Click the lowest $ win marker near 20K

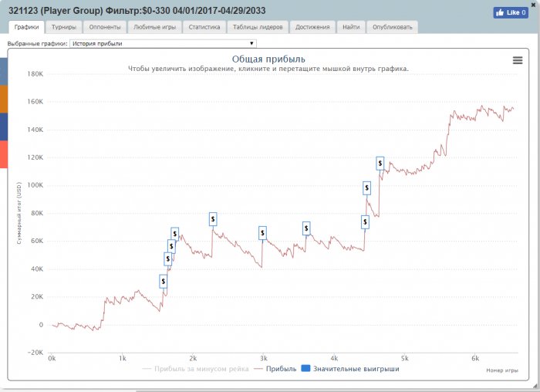(164, 282)
